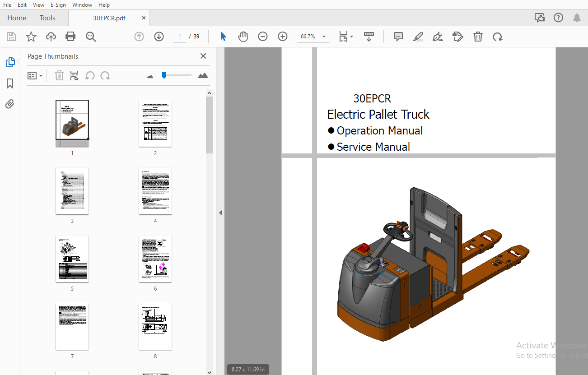Click the thumbnails panel scrollbar
This screenshot has width=588, height=375.
click(209, 125)
